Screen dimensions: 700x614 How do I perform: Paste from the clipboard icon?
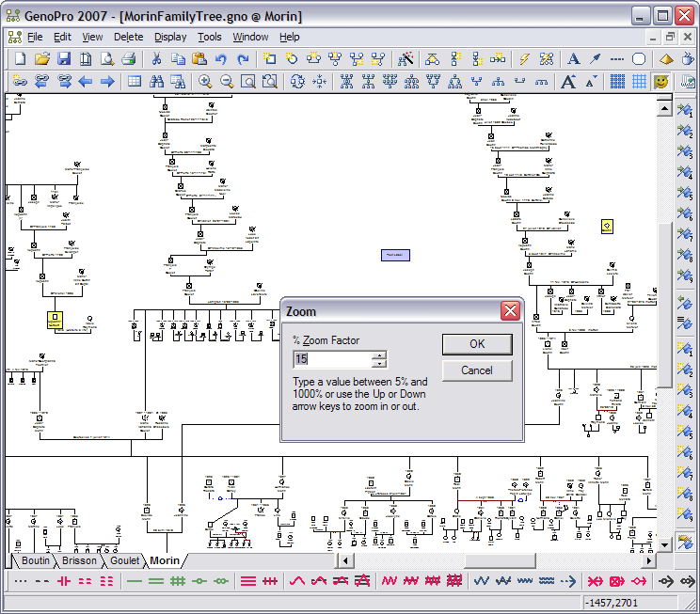199,58
